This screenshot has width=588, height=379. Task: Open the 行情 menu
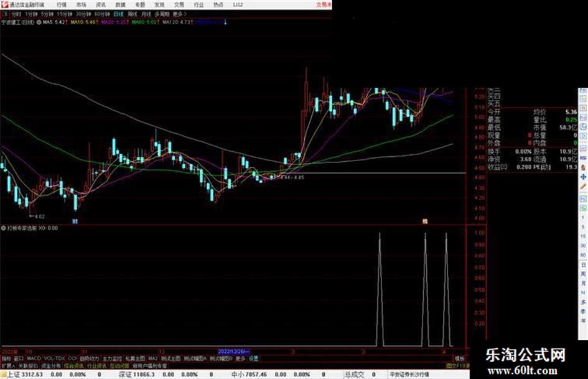click(x=62, y=5)
